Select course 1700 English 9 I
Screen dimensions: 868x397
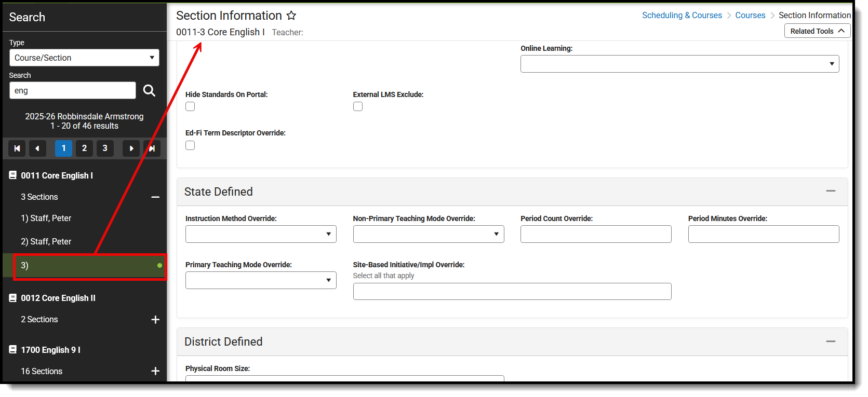51,350
